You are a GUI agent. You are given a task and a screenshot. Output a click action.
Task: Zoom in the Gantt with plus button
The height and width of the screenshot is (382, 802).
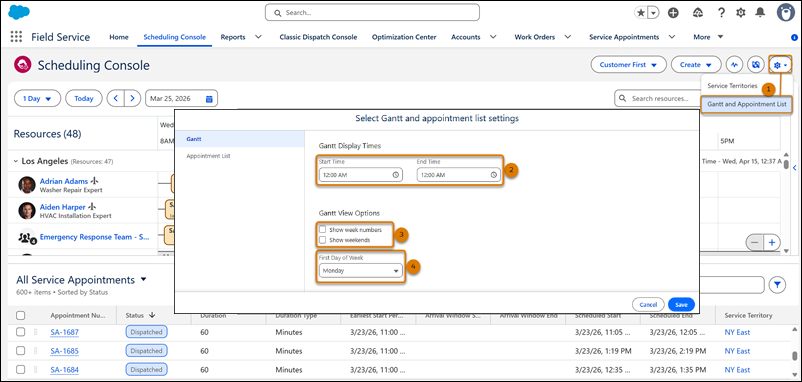coord(772,242)
